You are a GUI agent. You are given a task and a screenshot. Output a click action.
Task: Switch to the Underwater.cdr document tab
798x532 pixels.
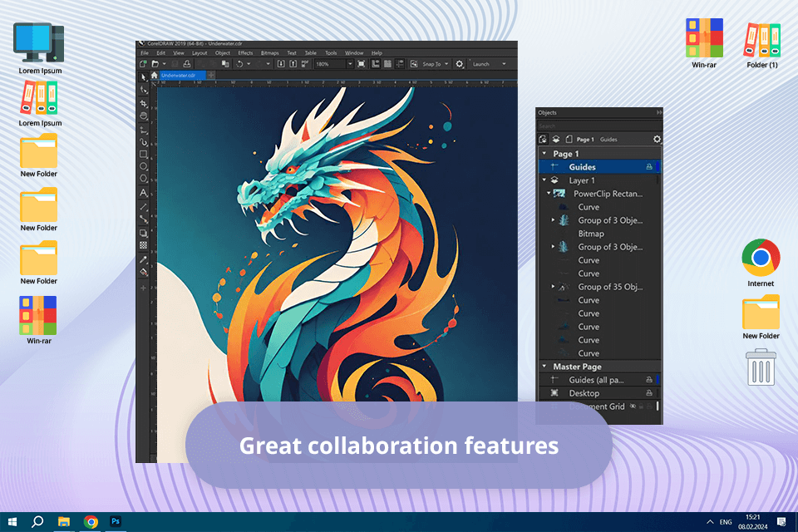point(182,76)
